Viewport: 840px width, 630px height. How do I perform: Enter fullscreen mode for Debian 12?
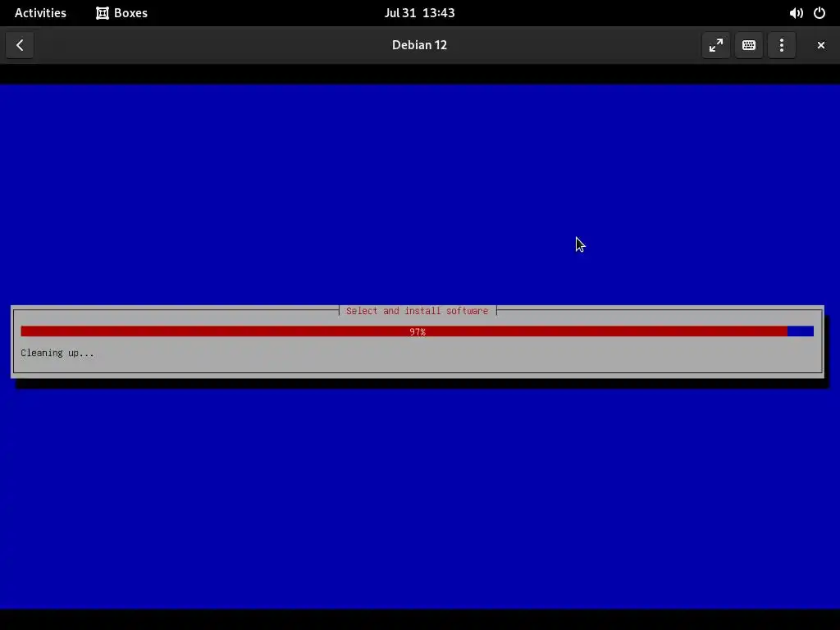coord(715,45)
